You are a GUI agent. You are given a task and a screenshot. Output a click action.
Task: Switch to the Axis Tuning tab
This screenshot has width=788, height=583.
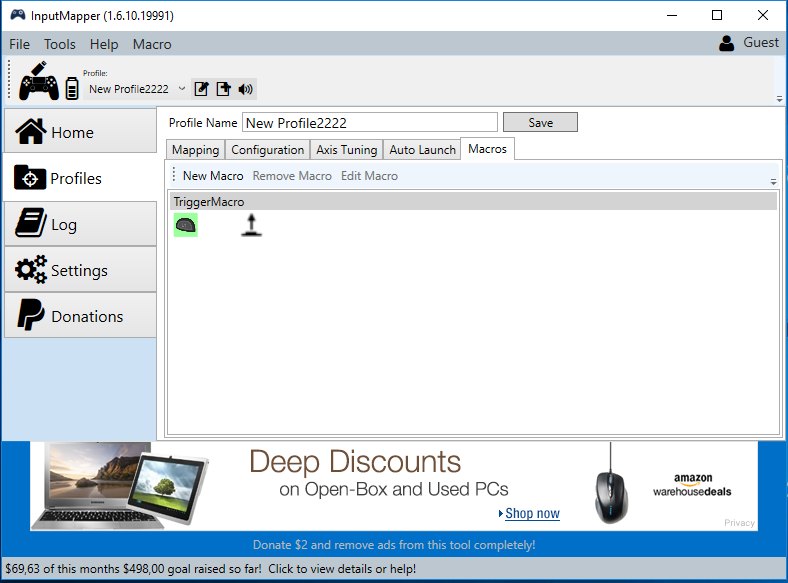click(x=347, y=150)
